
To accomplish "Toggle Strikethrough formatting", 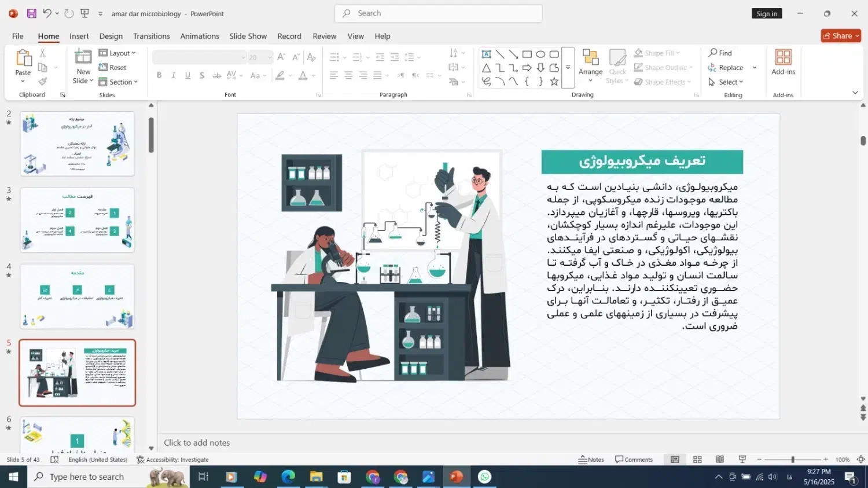I will pos(217,75).
